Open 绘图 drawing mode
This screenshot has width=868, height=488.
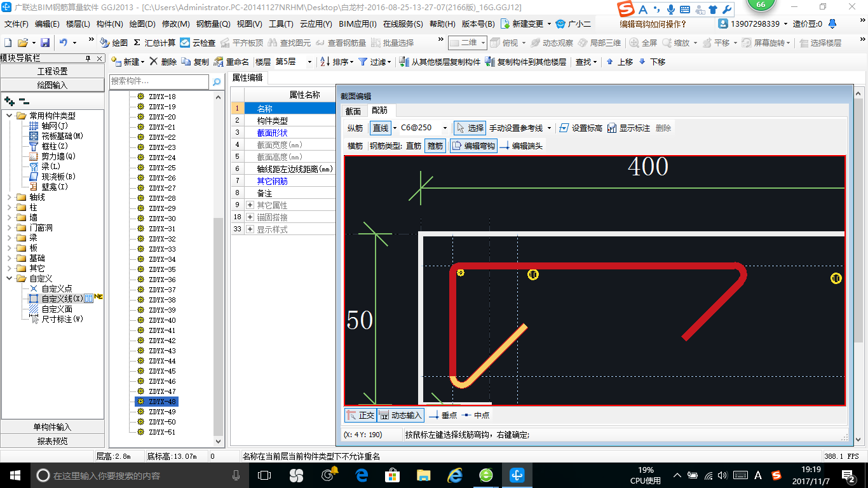pyautogui.click(x=114, y=43)
